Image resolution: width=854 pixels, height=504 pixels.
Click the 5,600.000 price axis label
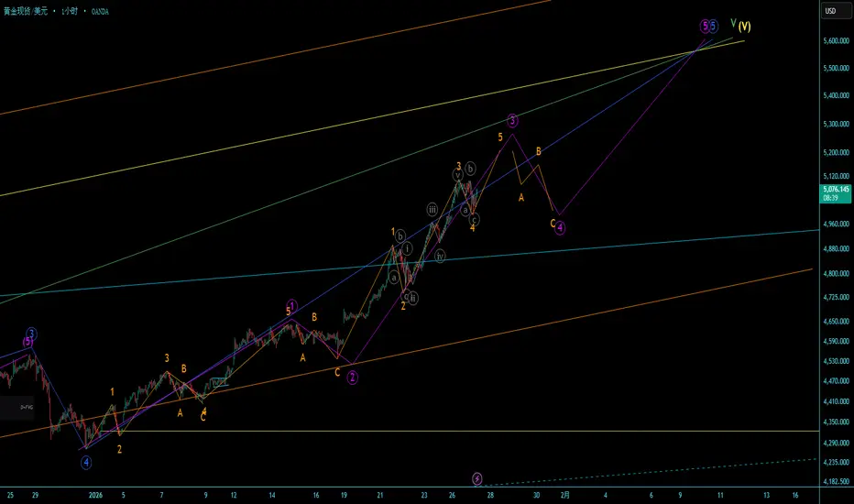tap(836, 41)
